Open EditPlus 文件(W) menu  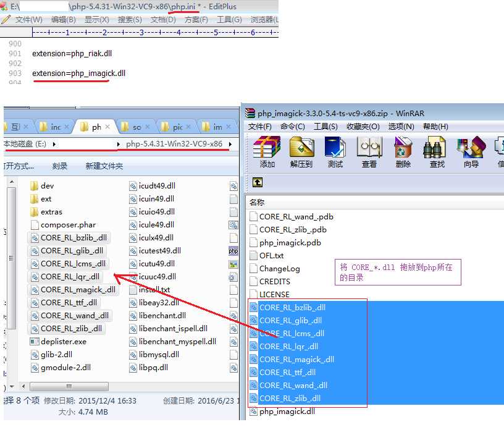(28, 20)
